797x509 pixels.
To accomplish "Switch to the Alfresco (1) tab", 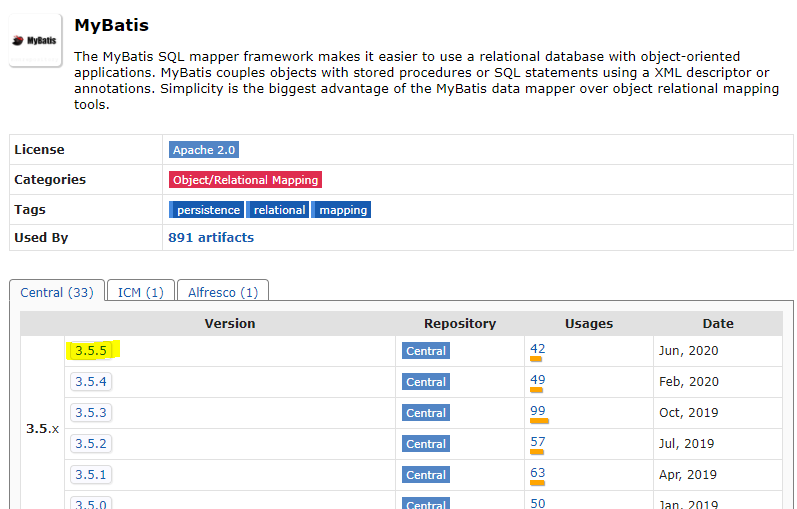I will tap(223, 292).
